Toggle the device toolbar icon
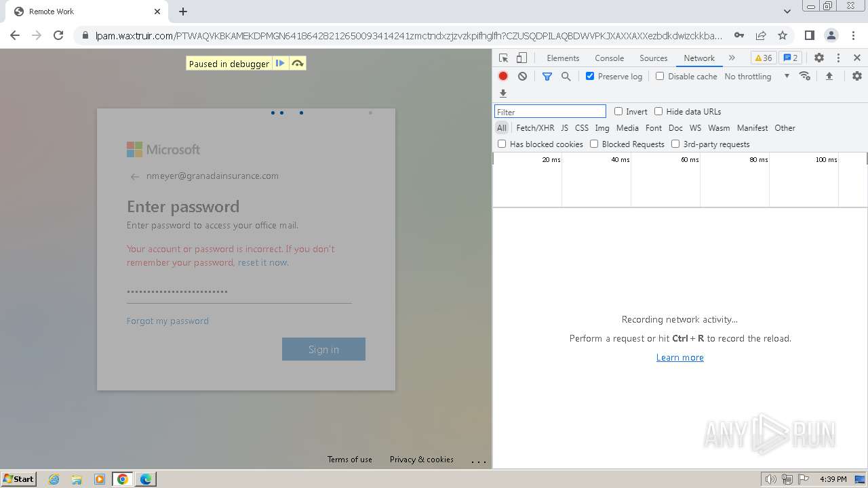The height and width of the screenshot is (488, 868). (521, 58)
